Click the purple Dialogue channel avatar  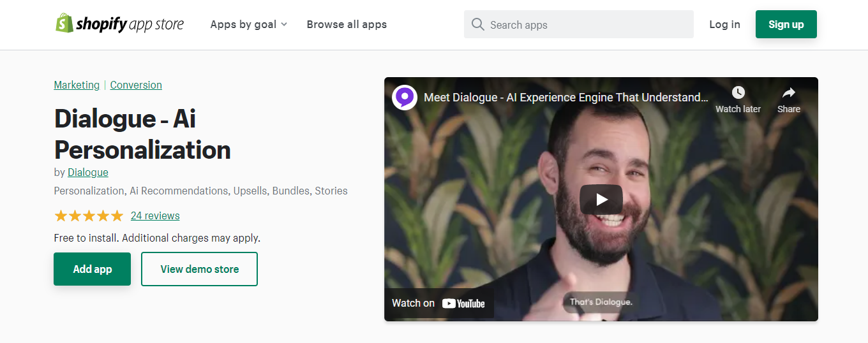coord(405,98)
